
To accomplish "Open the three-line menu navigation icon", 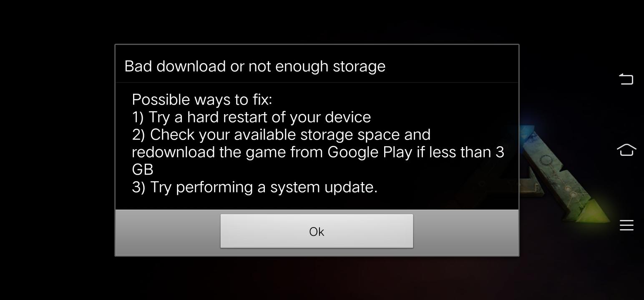I will point(626,225).
